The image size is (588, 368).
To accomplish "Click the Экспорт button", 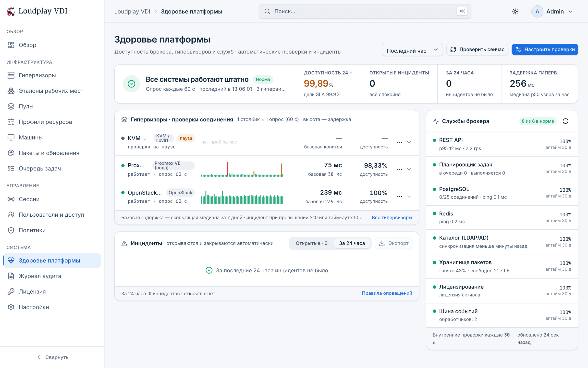I will click(394, 243).
